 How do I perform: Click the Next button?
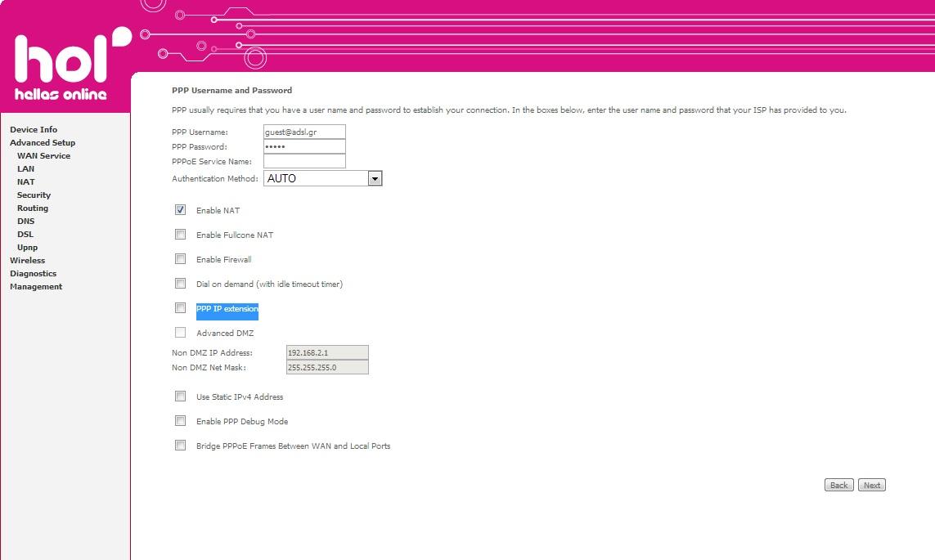point(871,484)
